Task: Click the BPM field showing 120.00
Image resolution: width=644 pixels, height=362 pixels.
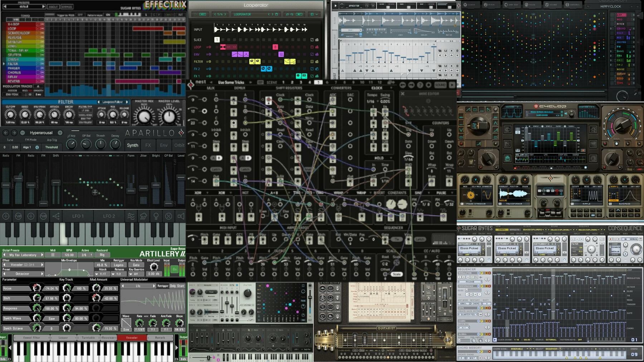Action: pos(69,255)
